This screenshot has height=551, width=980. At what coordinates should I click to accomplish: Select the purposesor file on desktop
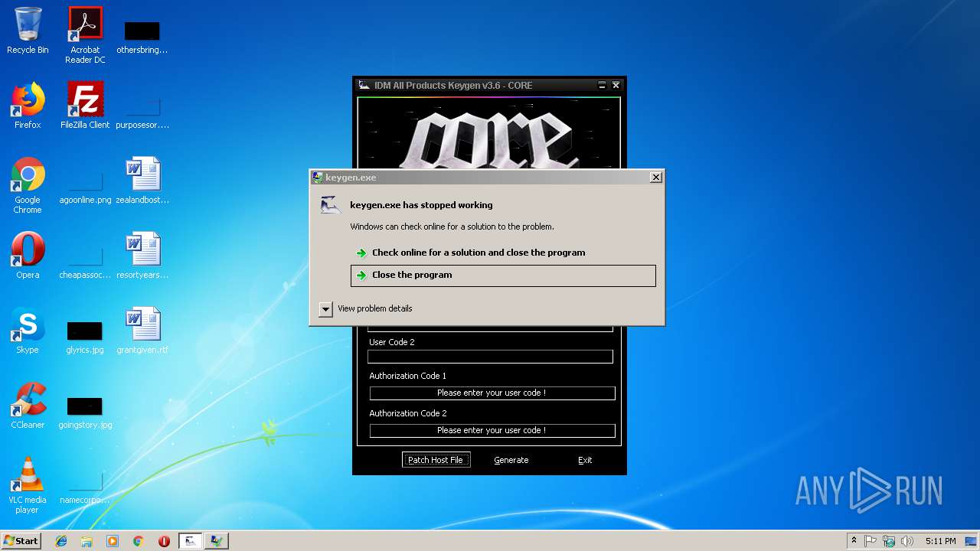tap(142, 111)
